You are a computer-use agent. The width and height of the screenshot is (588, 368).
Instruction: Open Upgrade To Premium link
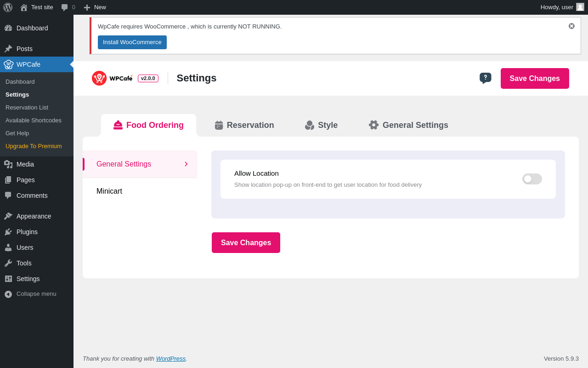pyautogui.click(x=34, y=146)
